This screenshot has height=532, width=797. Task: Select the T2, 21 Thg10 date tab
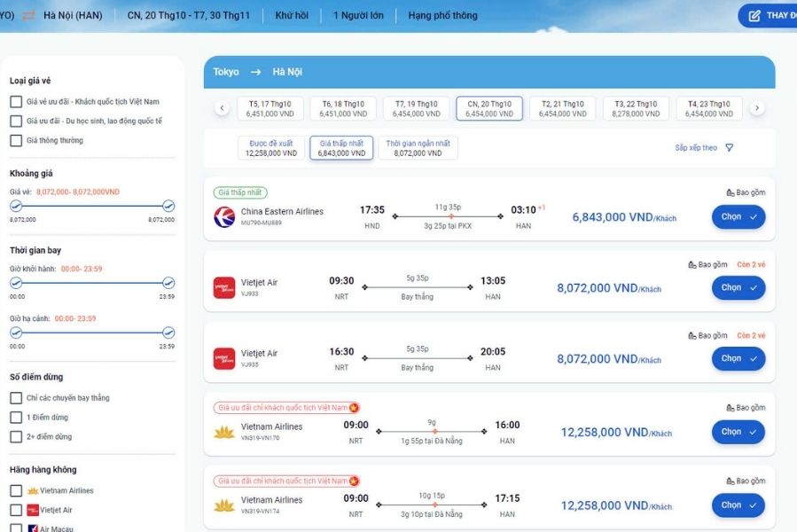click(563, 108)
